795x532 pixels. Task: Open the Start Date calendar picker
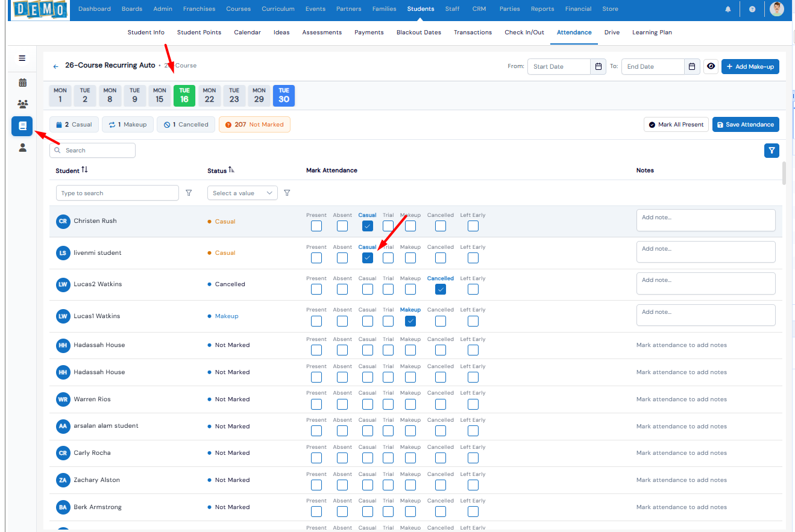coord(599,66)
